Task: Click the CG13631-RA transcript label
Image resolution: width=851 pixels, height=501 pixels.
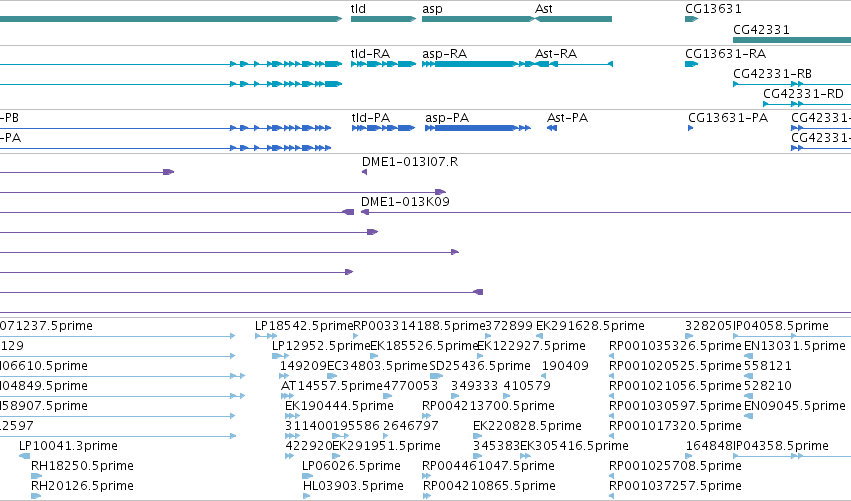Action: click(x=726, y=54)
